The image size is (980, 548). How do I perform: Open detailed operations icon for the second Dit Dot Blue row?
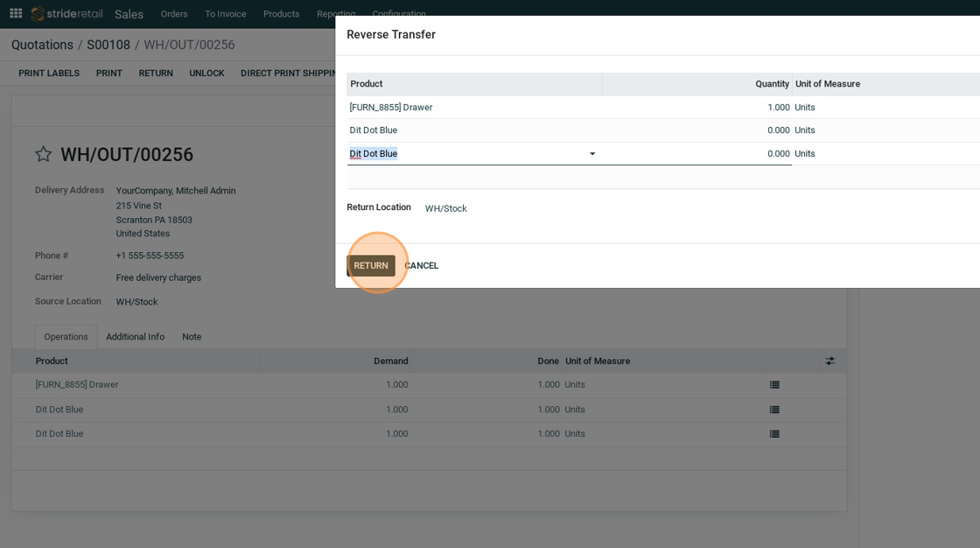[774, 410]
